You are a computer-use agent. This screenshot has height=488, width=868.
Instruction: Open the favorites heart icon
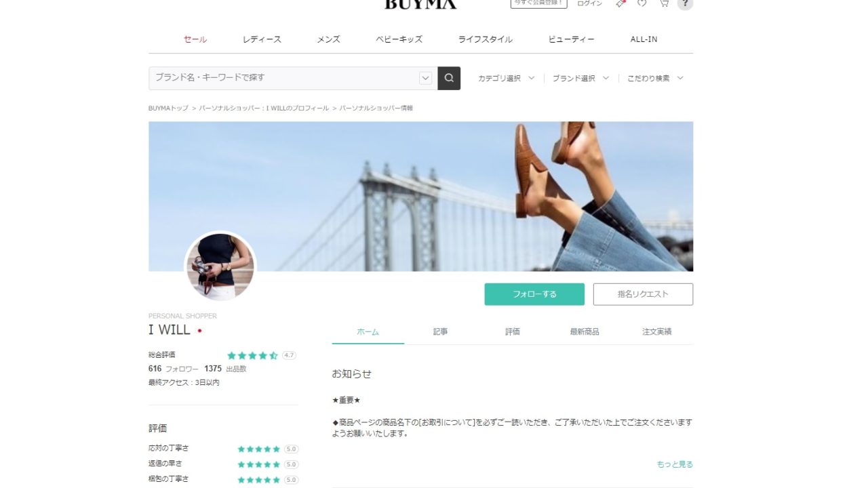click(x=642, y=3)
